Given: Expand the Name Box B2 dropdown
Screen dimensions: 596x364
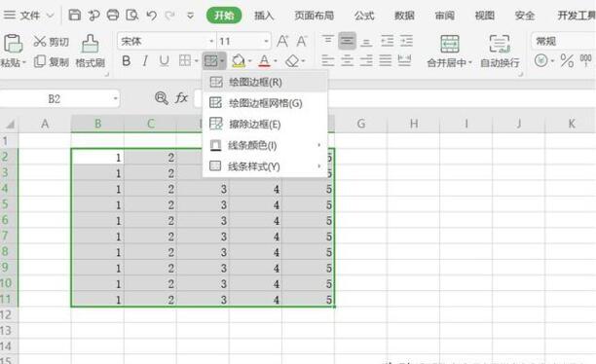Looking at the screenshot, I should [115, 99].
